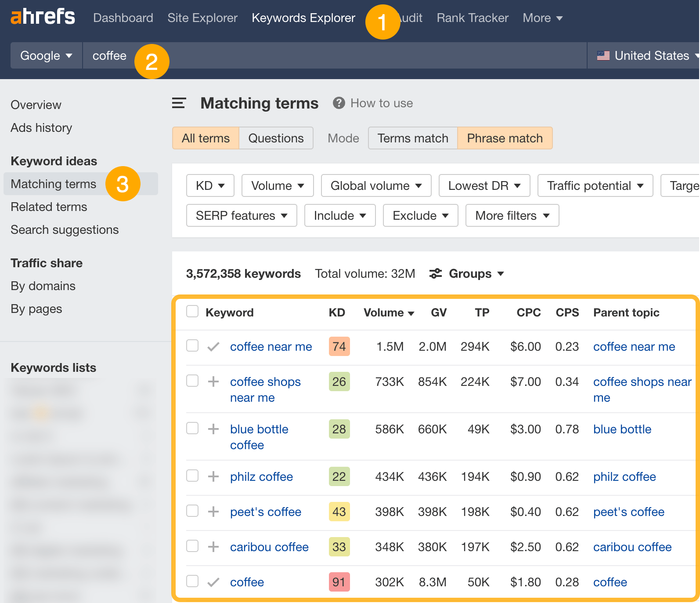Image resolution: width=700 pixels, height=603 pixels.
Task: Open the United States country dropdown
Action: coord(643,55)
